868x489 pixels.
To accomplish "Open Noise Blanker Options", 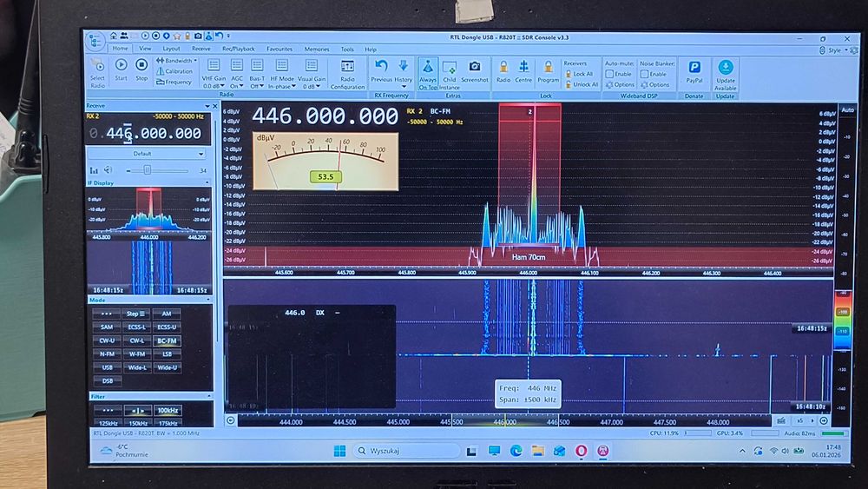I will (654, 85).
